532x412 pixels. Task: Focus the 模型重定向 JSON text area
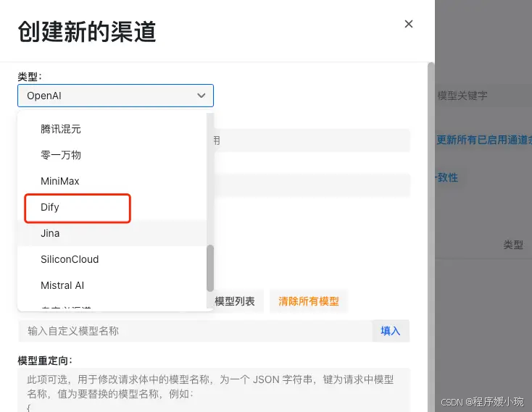[214, 390]
